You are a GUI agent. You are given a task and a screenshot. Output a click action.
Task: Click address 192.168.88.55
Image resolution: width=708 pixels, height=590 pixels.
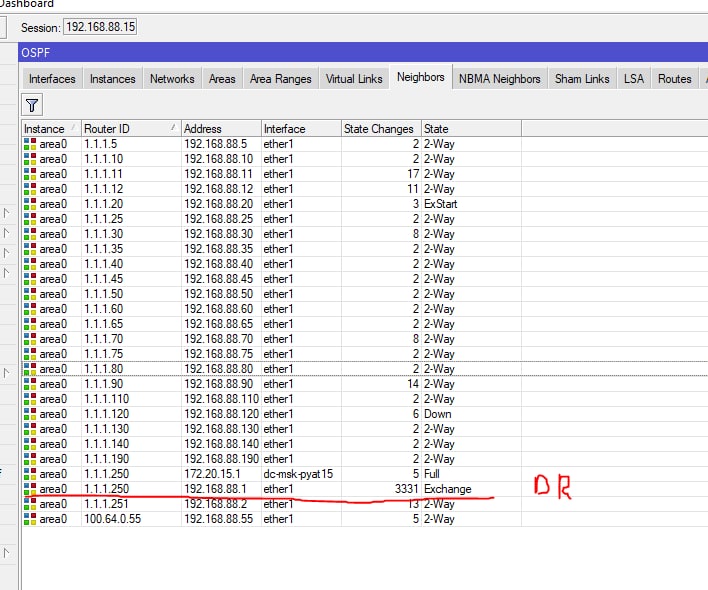(x=219, y=519)
